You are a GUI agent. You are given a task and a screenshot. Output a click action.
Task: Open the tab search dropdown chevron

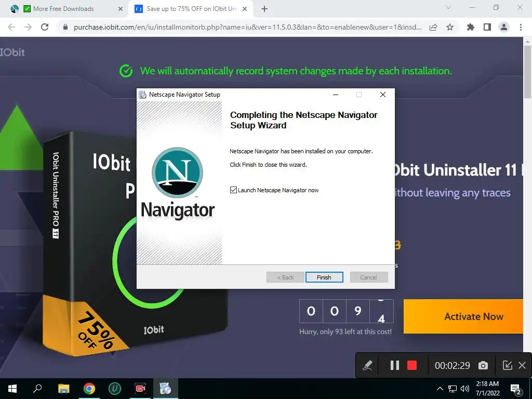point(448,7)
